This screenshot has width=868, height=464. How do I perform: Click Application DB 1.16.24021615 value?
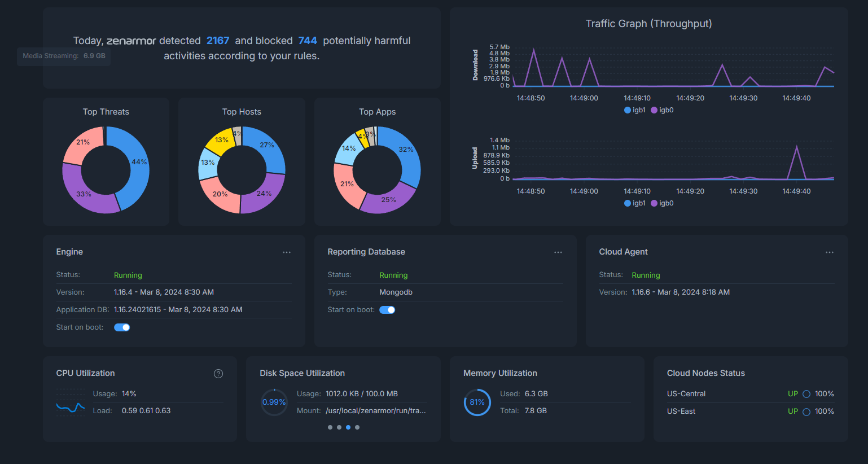click(178, 310)
